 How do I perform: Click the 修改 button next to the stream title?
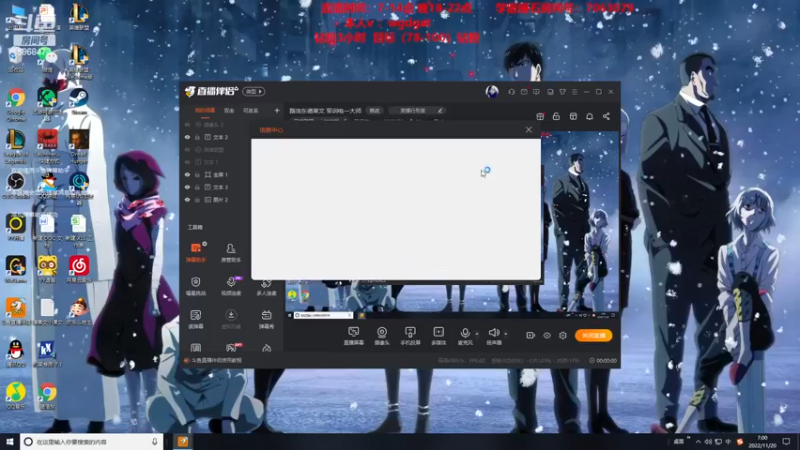coord(374,110)
